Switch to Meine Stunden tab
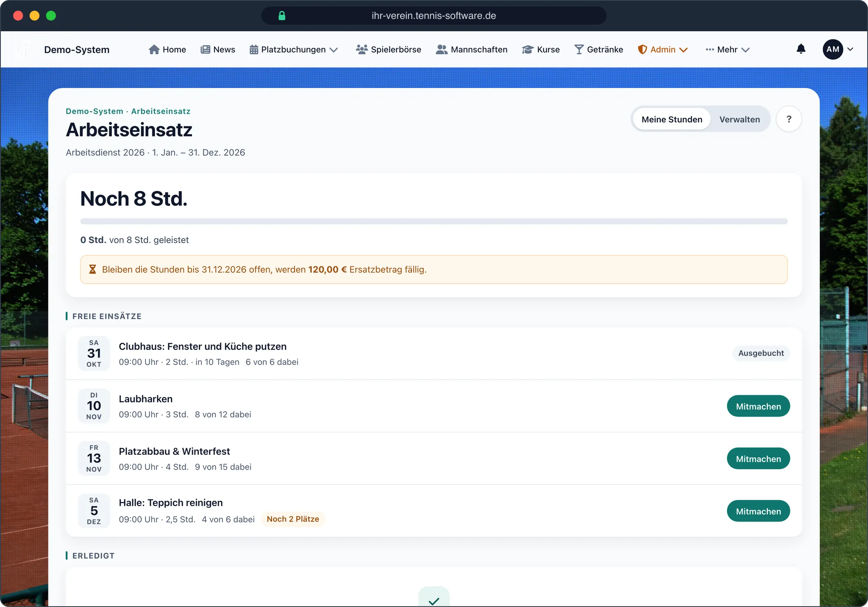Image resolution: width=868 pixels, height=607 pixels. [x=672, y=119]
